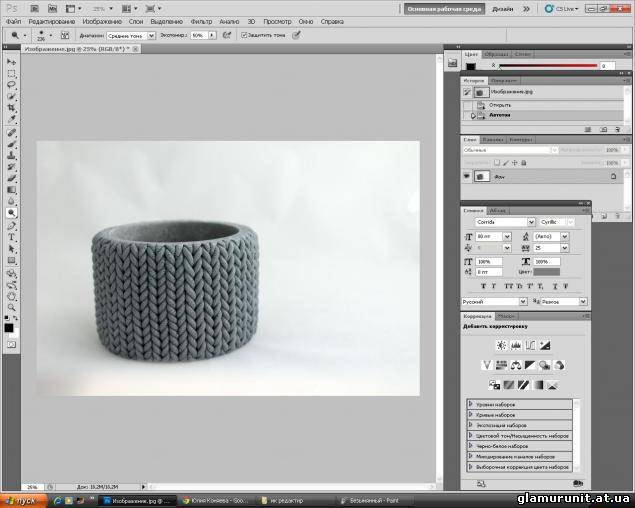Screen dimensions: 635x508
Task: Open the layer blend mode dropdown
Action: click(510, 150)
